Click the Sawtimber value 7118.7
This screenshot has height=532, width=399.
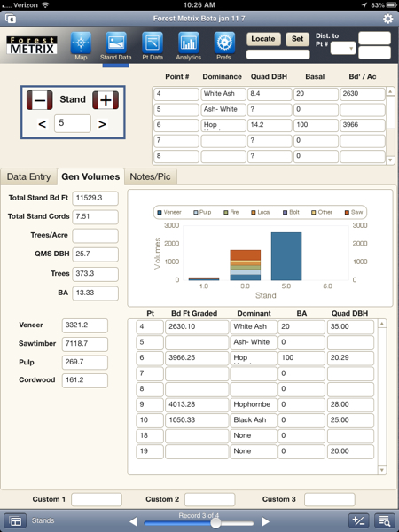coord(85,344)
